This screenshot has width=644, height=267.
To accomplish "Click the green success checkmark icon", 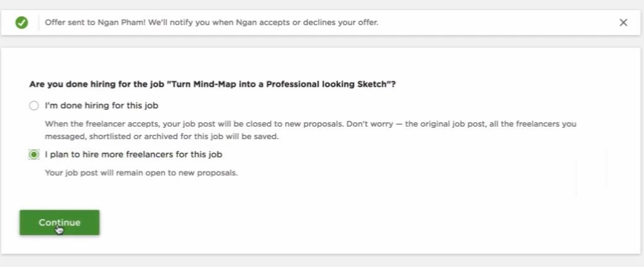I will click(22, 23).
